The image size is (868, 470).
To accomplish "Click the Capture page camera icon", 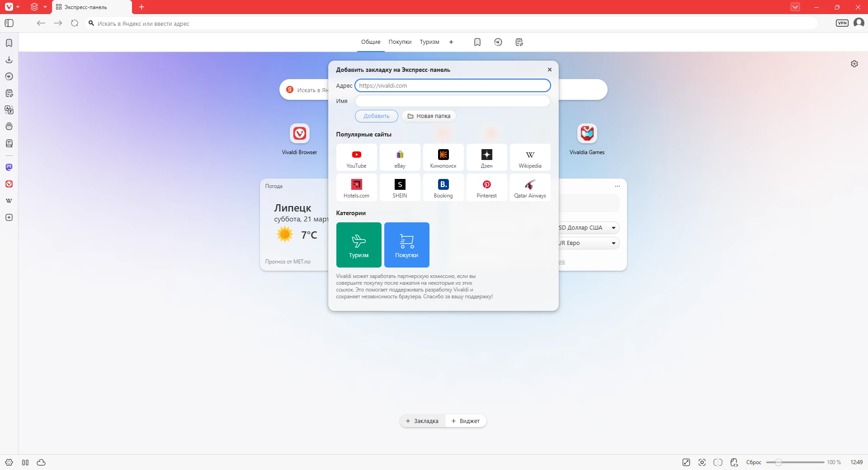I will point(702,462).
